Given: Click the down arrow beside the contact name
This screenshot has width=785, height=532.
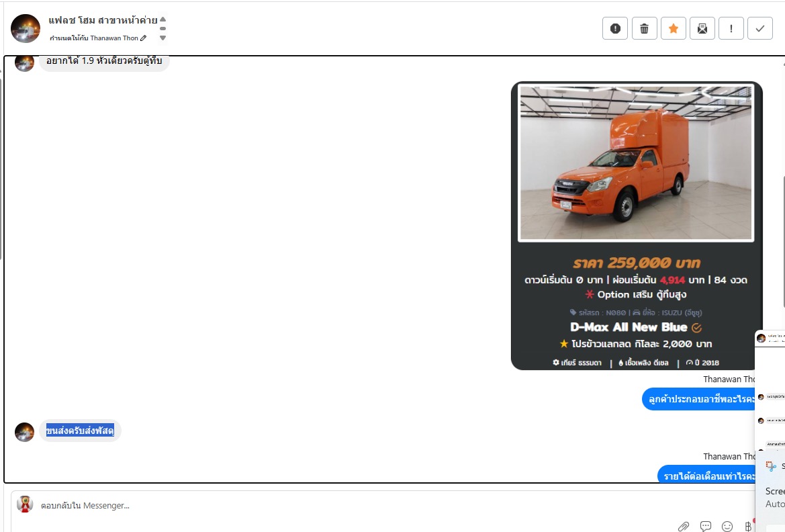Looking at the screenshot, I should (163, 38).
